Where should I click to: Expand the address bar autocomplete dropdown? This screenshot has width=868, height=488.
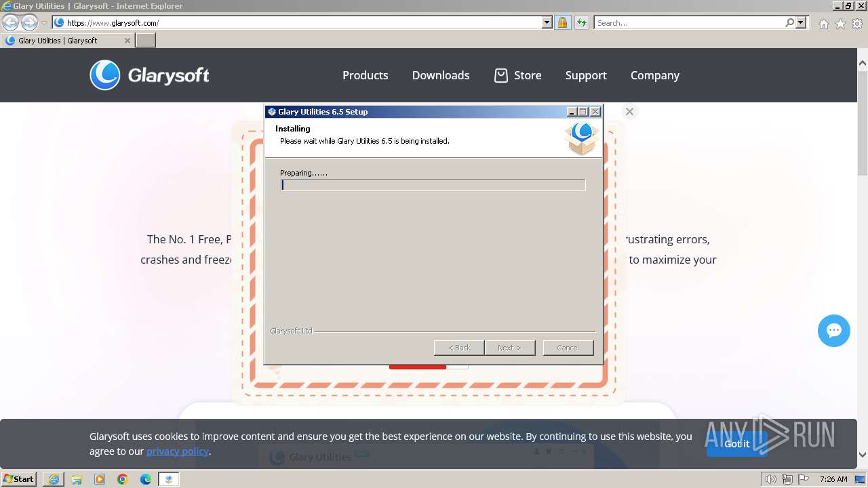pos(547,22)
